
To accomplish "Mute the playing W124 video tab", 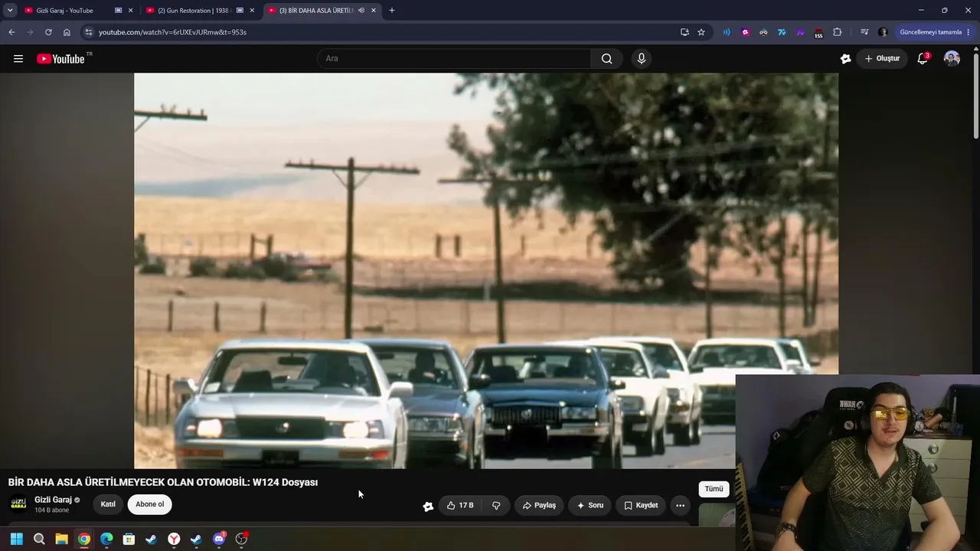I will point(361,11).
